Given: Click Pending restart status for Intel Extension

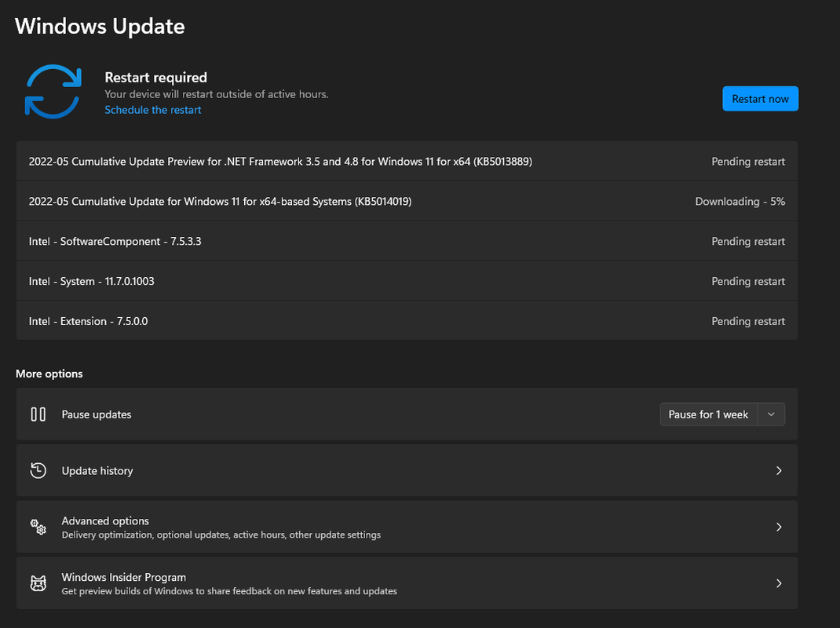Looking at the screenshot, I should tap(748, 321).
